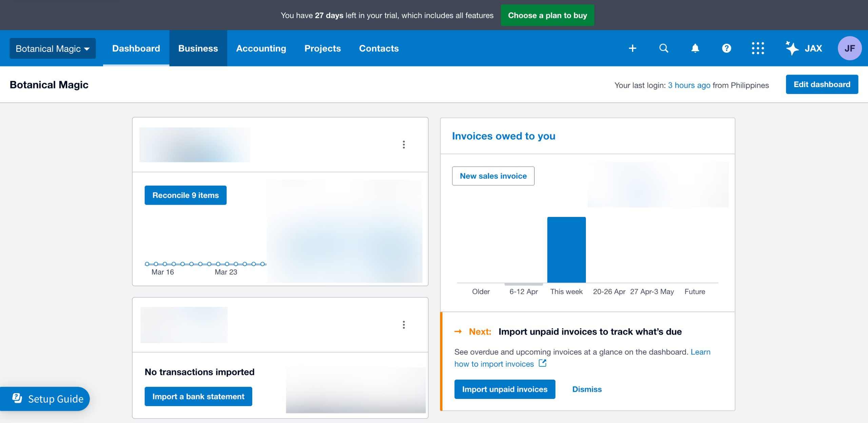Image resolution: width=868 pixels, height=423 pixels.
Task: Open the apps grid launcher
Action: pos(758,48)
